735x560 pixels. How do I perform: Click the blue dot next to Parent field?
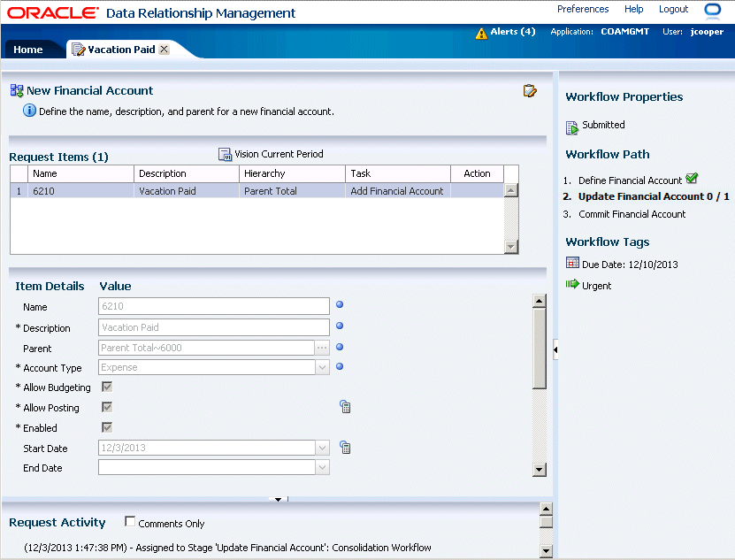(340, 347)
